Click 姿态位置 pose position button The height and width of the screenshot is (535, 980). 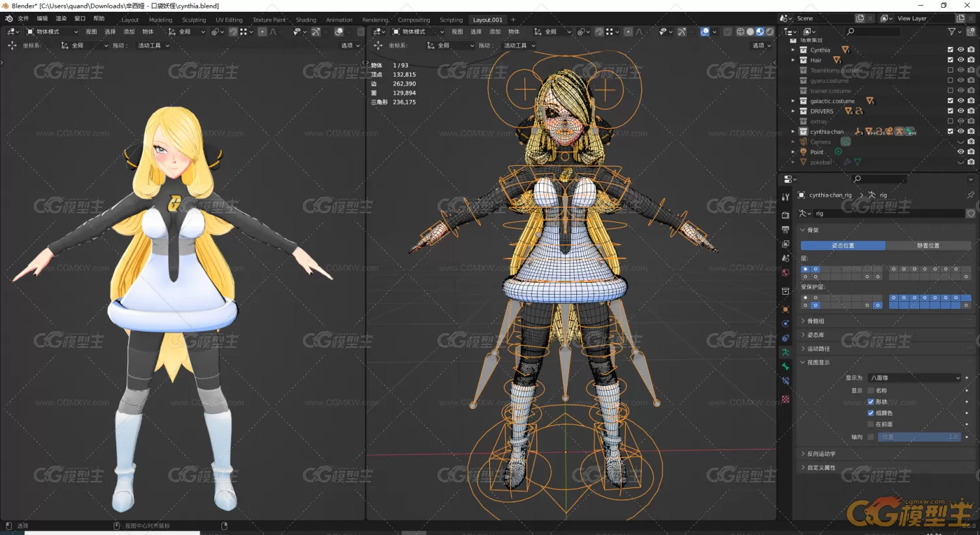[843, 246]
